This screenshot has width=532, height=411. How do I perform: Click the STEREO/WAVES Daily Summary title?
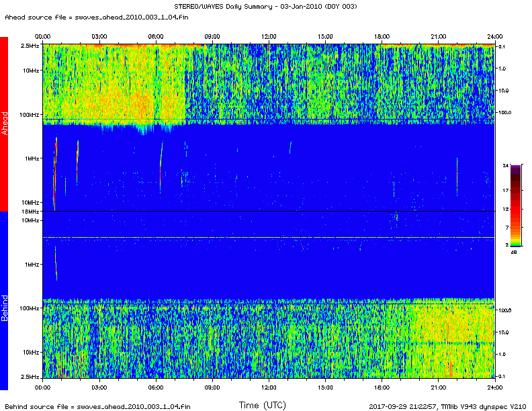click(266, 6)
